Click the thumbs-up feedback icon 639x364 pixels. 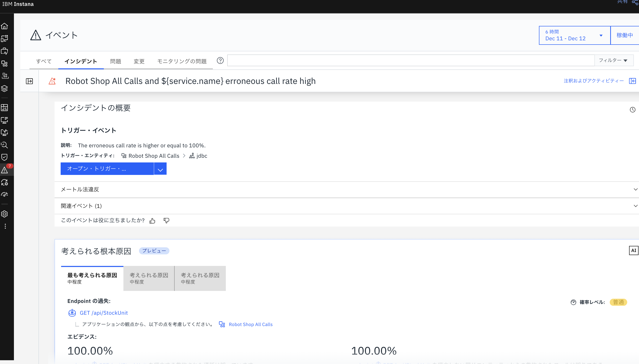click(x=152, y=220)
